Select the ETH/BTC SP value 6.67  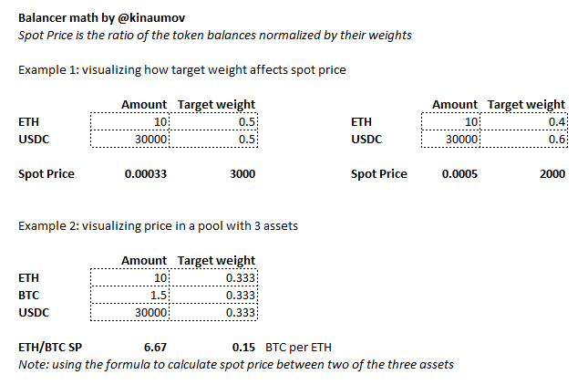pos(154,347)
